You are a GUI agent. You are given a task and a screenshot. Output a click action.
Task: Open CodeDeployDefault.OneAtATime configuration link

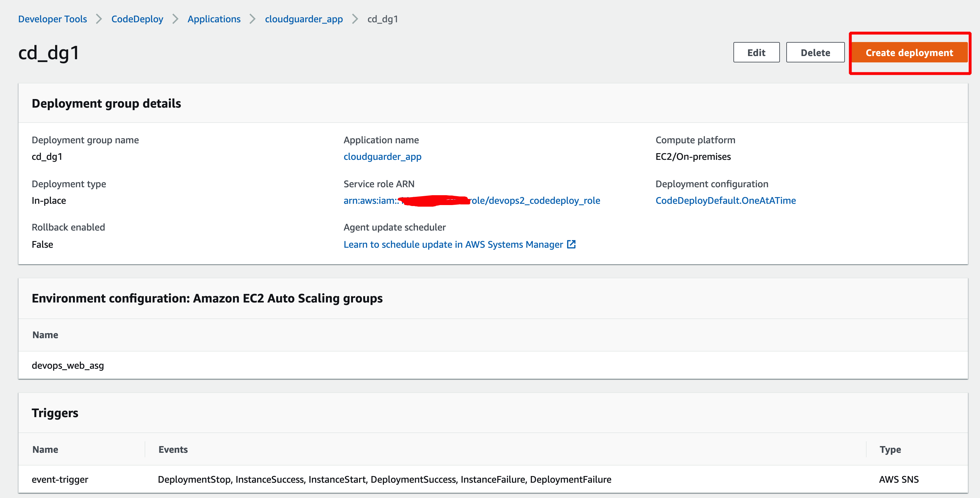[x=725, y=200]
